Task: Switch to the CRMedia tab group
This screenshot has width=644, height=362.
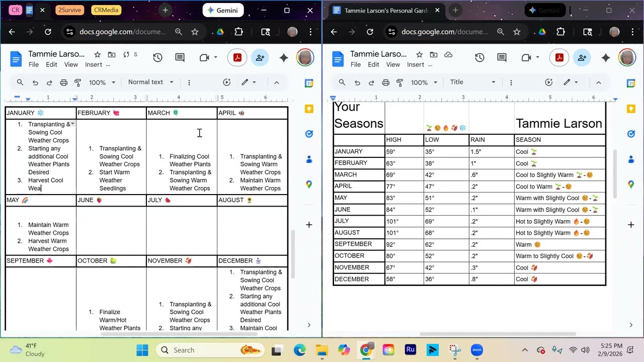Action: [106, 10]
